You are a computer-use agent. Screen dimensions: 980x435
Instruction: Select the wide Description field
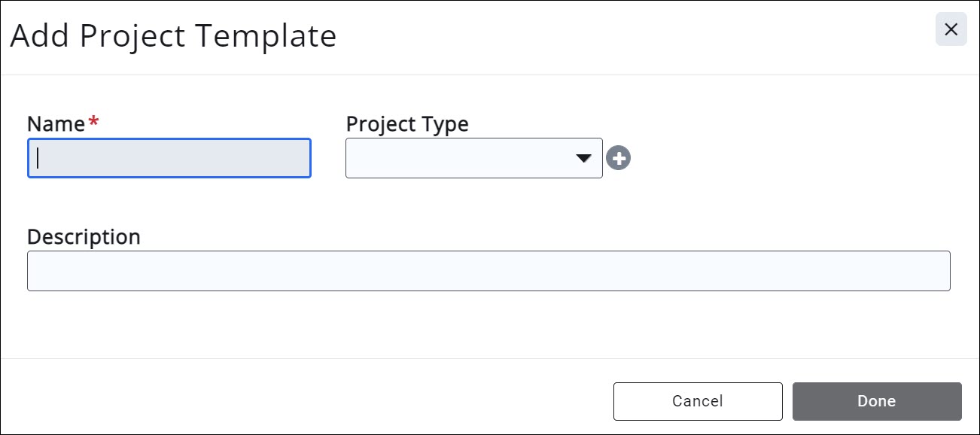point(488,271)
